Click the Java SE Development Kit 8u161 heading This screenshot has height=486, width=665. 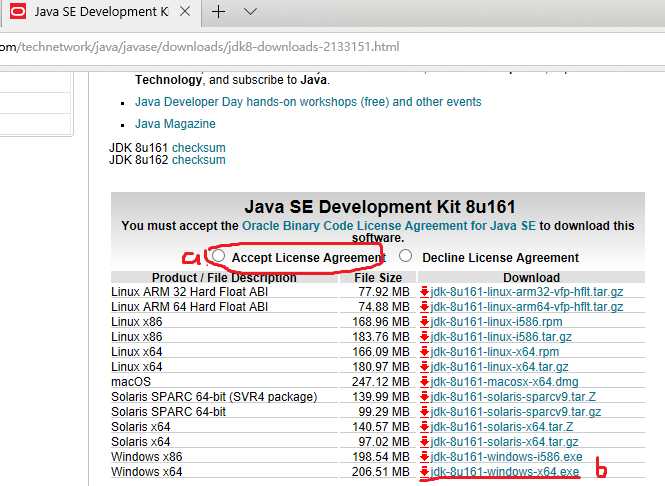click(x=380, y=207)
